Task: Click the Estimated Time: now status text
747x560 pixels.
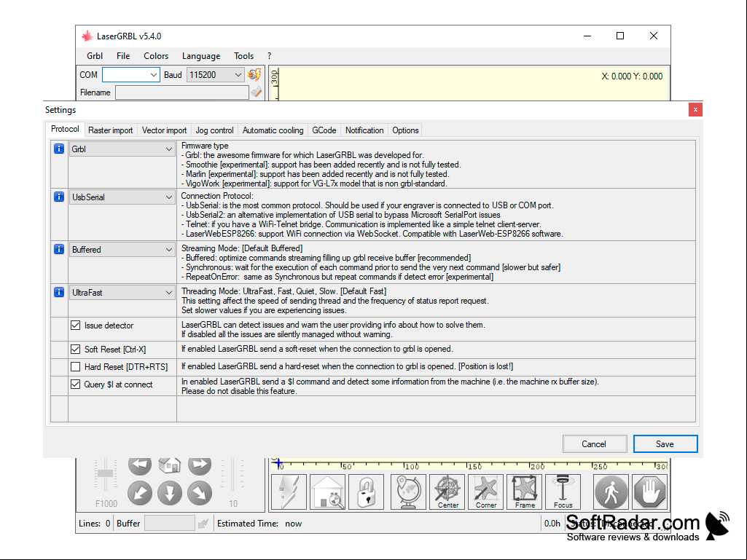Action: [259, 524]
